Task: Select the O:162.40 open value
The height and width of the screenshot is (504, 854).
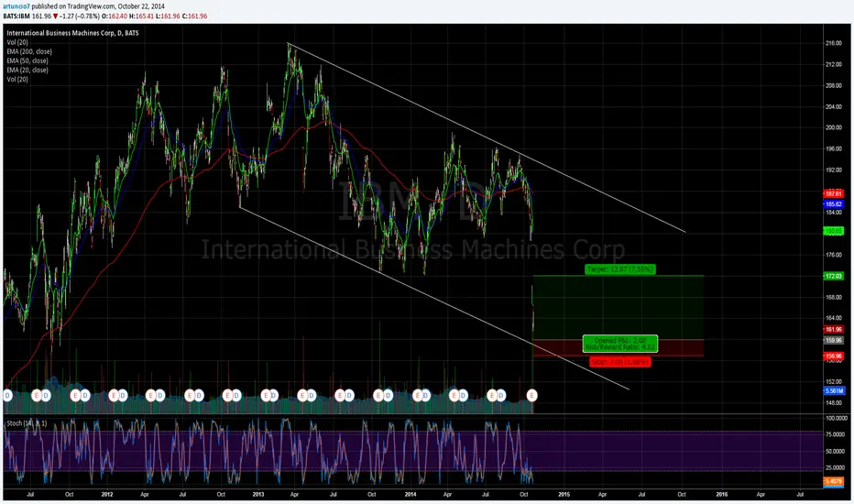Action: pyautogui.click(x=115, y=16)
